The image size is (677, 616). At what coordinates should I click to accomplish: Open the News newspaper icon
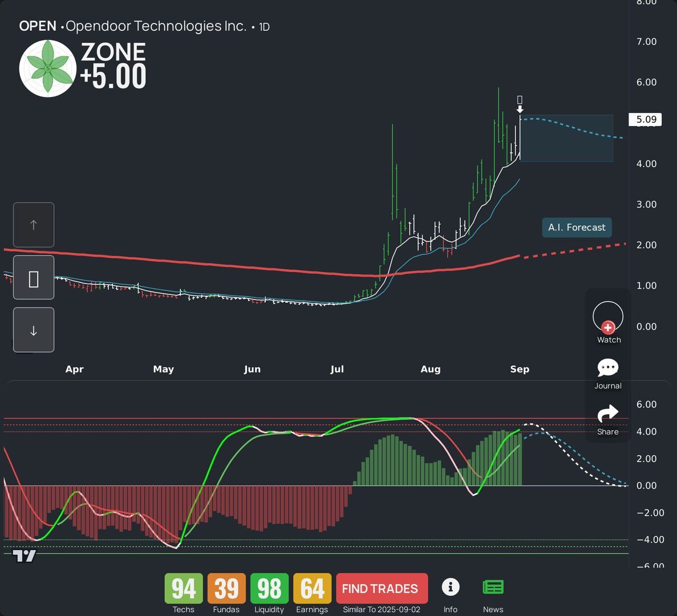[493, 587]
